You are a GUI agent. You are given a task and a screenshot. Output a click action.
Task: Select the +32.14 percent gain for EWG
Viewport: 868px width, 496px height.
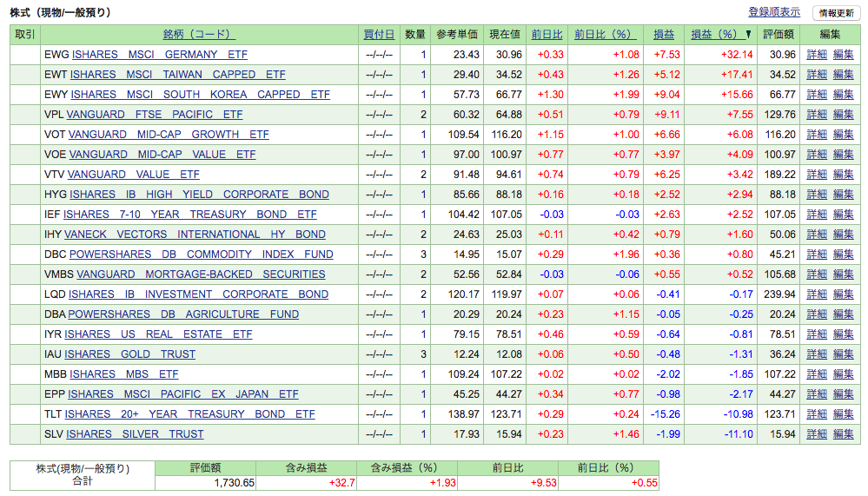click(x=737, y=54)
